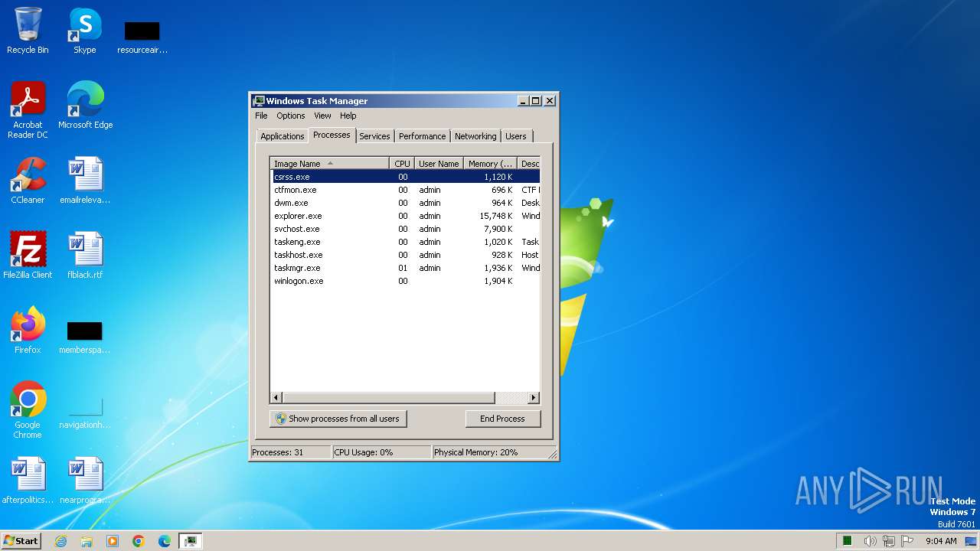Launch the Skype desktop shortcut

pyautogui.click(x=84, y=31)
